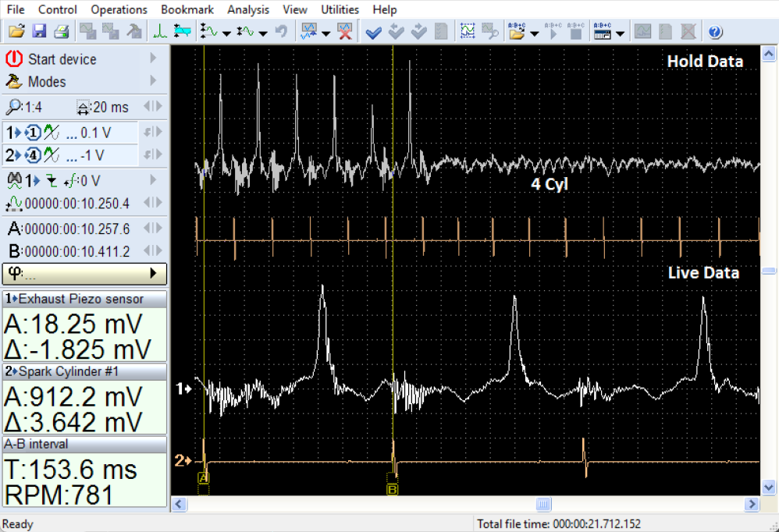Screen dimensions: 779x532
Task: Click the horizontal scrollbar left arrow
Action: [x=180, y=505]
